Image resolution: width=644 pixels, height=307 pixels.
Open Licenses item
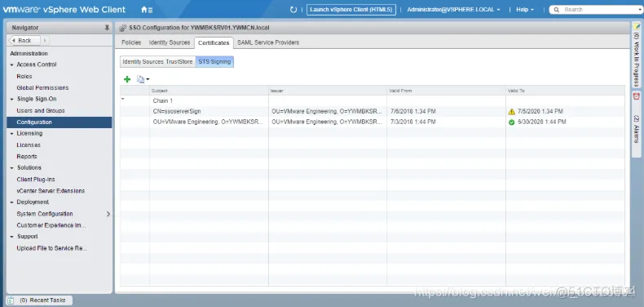pos(29,145)
